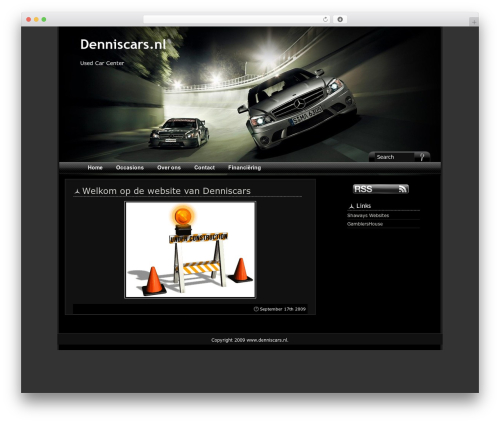Open the Financiëring menu item

[244, 167]
